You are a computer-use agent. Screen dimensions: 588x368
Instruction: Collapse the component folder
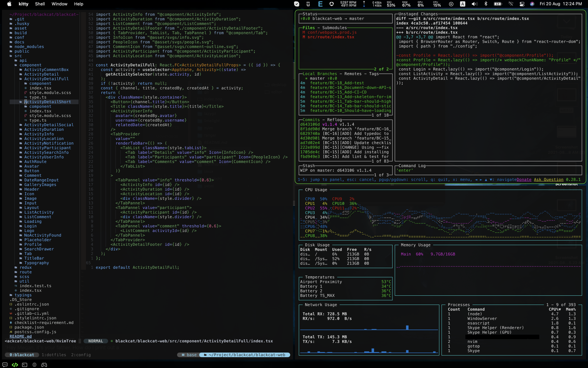coord(30,65)
